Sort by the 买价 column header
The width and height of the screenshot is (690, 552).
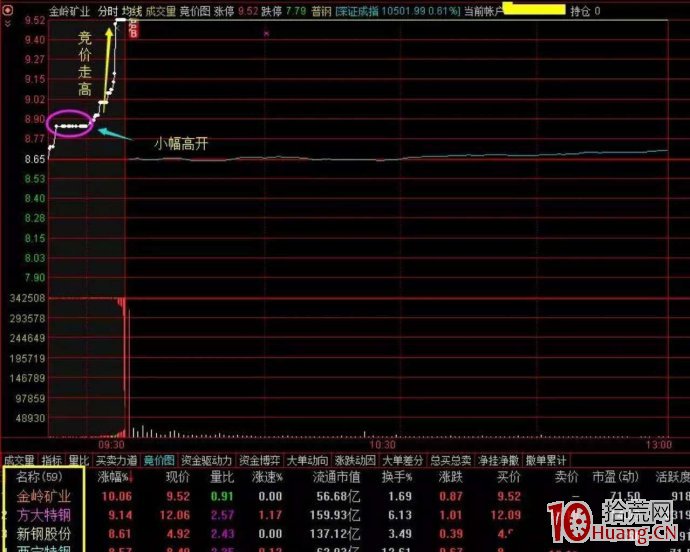point(509,477)
